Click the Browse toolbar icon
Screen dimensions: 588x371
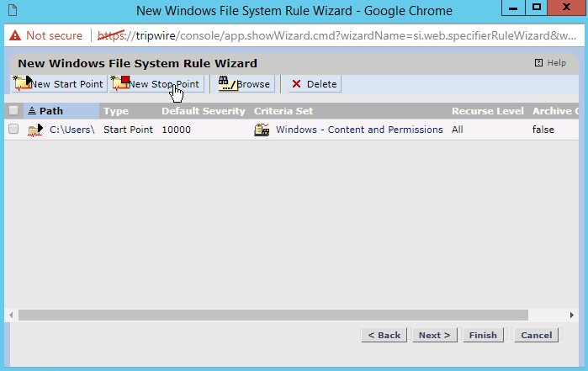point(226,83)
